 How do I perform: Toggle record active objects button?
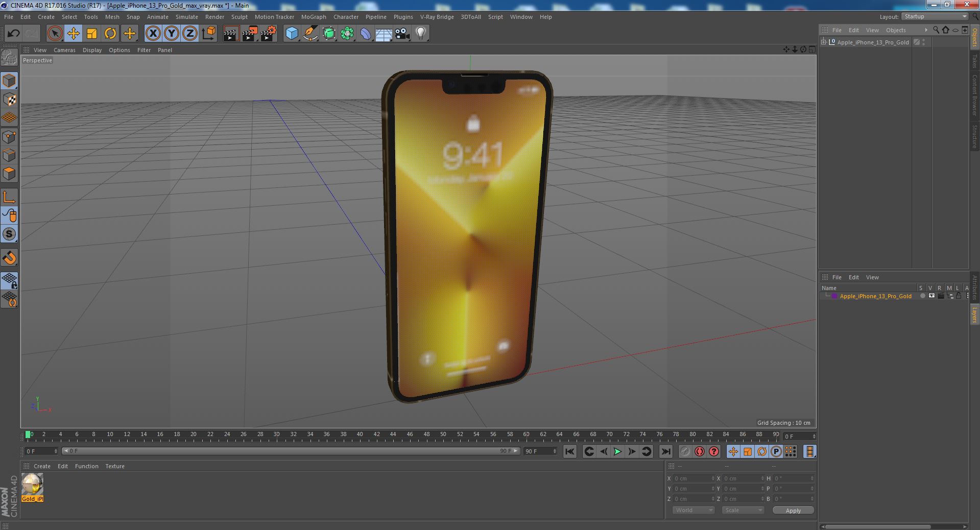pyautogui.click(x=685, y=451)
